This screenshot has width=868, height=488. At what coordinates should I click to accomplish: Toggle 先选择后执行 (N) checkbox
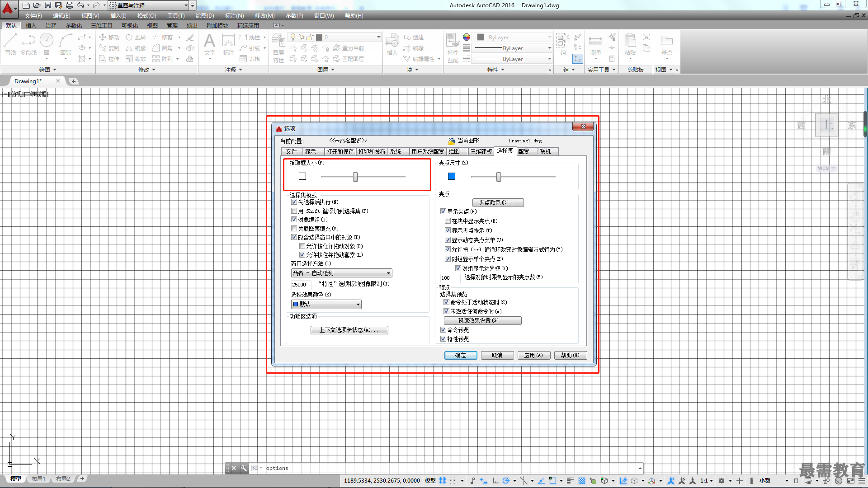click(x=294, y=202)
